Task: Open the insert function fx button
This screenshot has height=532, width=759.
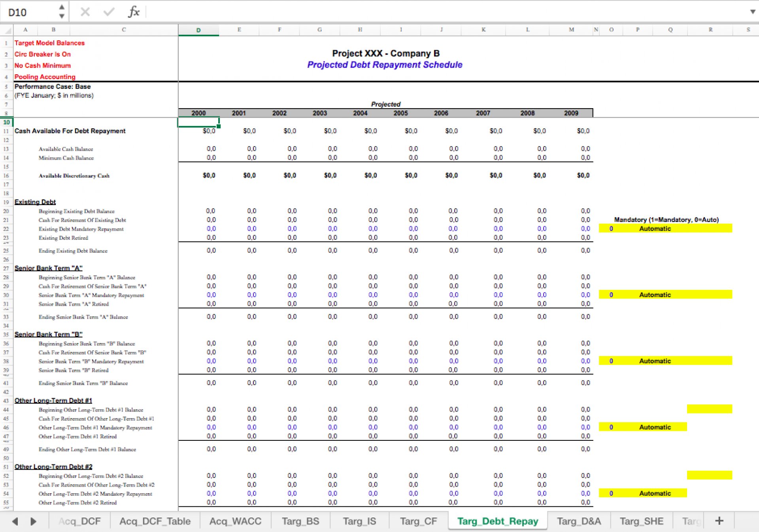Action: (x=134, y=12)
